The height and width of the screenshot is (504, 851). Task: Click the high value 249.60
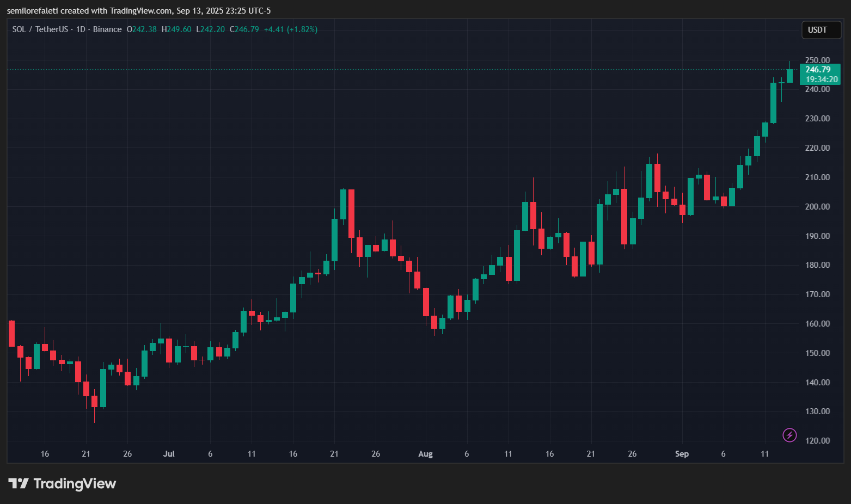point(179,29)
